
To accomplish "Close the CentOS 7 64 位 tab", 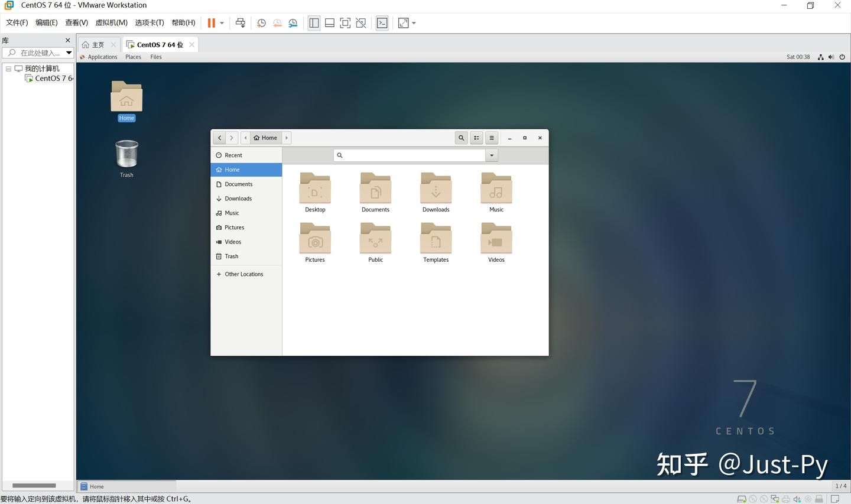I will (x=191, y=44).
